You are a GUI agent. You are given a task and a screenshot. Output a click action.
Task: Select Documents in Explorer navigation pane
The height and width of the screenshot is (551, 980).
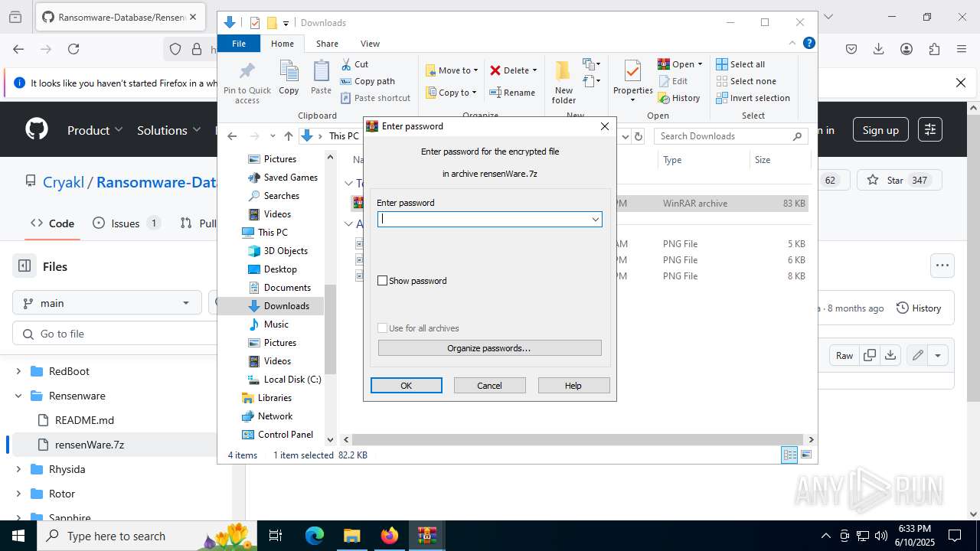click(x=287, y=288)
